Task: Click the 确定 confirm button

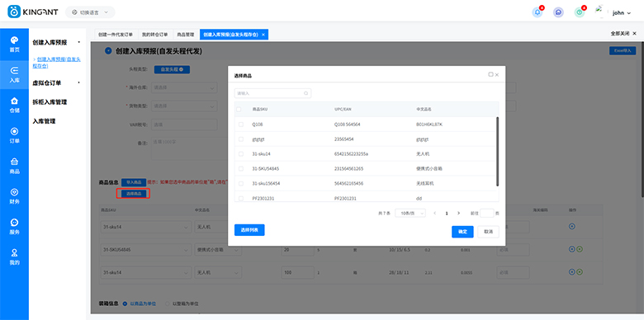Action: (x=462, y=232)
